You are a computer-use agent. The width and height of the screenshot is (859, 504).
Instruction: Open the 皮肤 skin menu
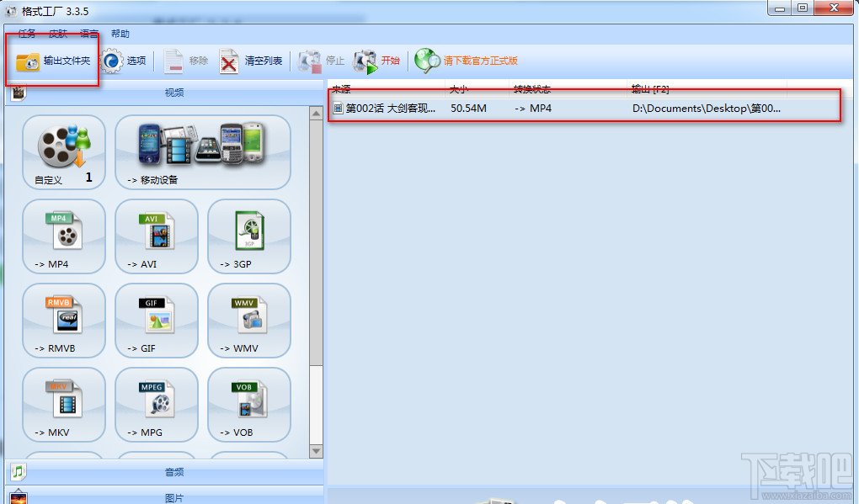tap(58, 34)
